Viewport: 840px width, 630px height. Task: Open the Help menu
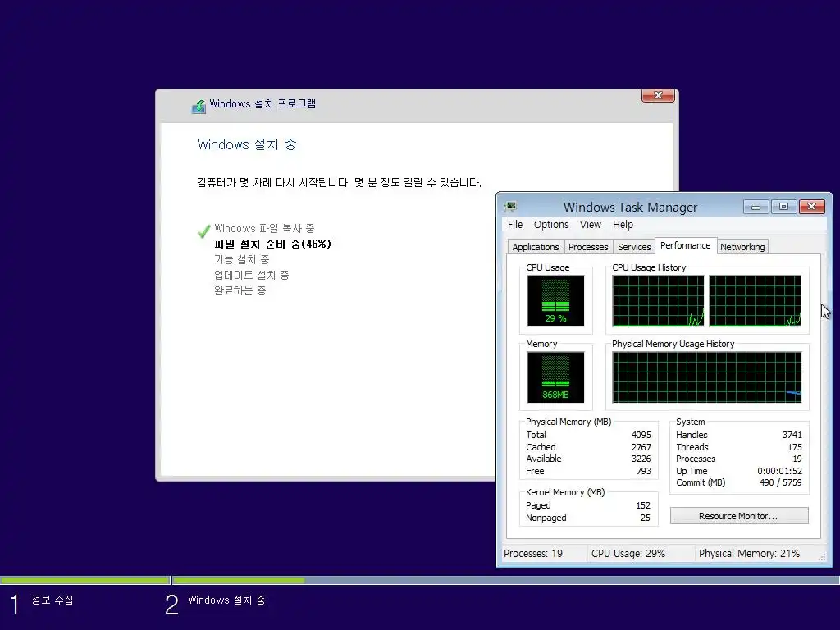623,225
